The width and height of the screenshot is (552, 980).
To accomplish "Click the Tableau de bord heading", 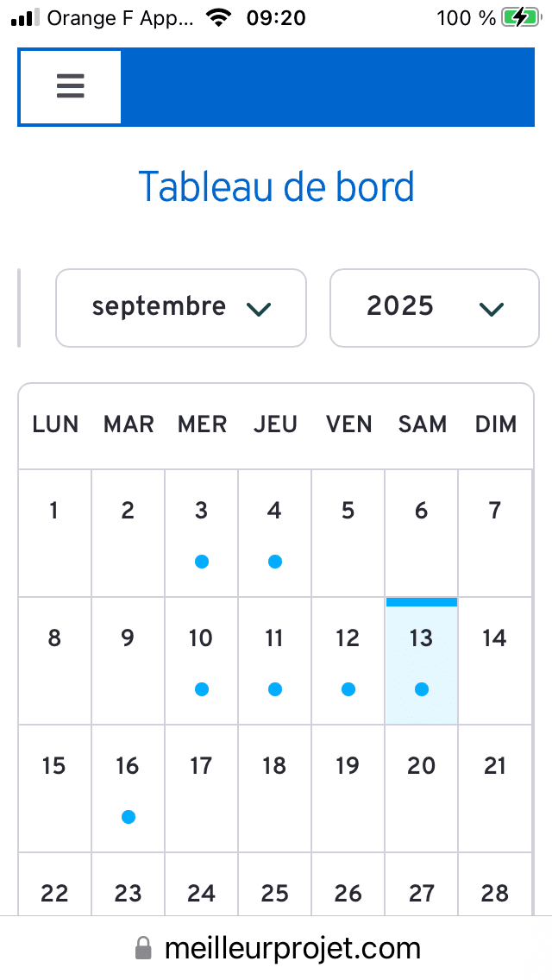I will 276,186.
